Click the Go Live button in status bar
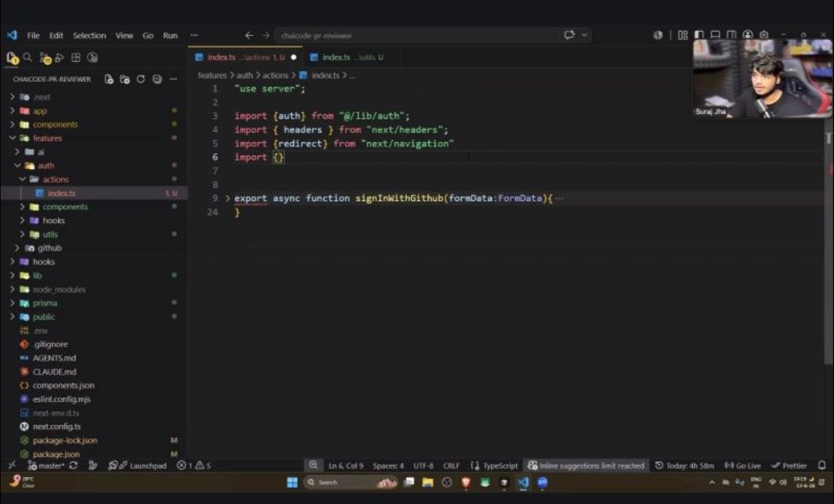The height and width of the screenshot is (504, 834). tap(743, 465)
